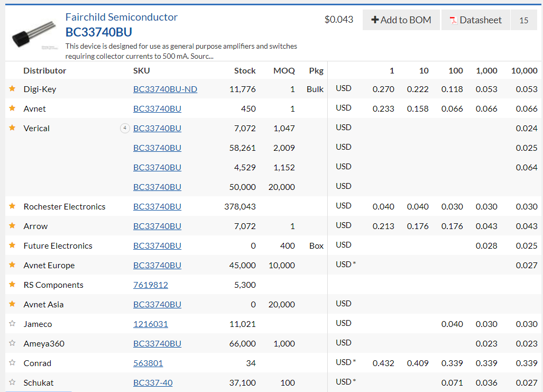543x392 pixels.
Task: Open Conrad SKU 563801
Action: pyautogui.click(x=148, y=363)
